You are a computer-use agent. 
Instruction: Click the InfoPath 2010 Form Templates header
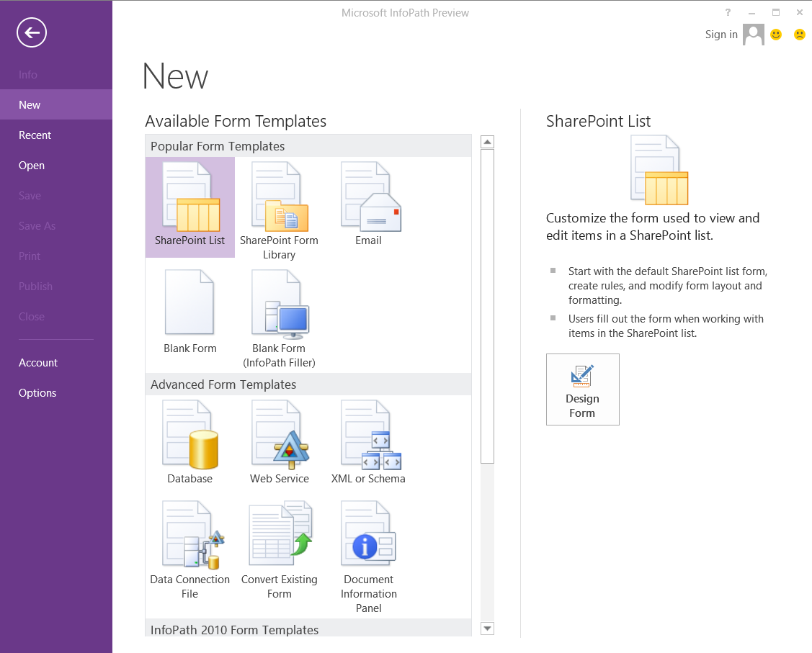pyautogui.click(x=308, y=629)
